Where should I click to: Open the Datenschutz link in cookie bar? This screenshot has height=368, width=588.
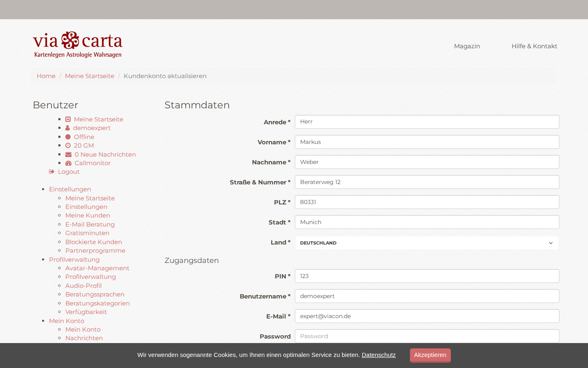pyautogui.click(x=379, y=355)
